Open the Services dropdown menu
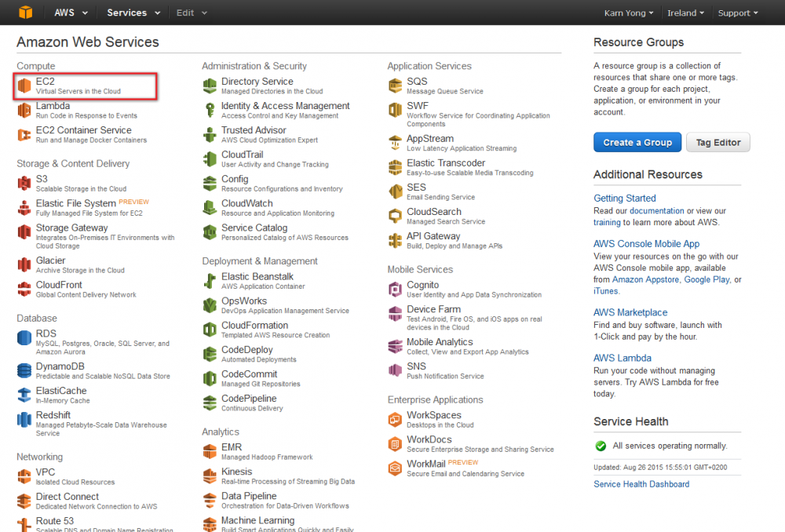Viewport: 785px width, 532px height. click(x=133, y=13)
